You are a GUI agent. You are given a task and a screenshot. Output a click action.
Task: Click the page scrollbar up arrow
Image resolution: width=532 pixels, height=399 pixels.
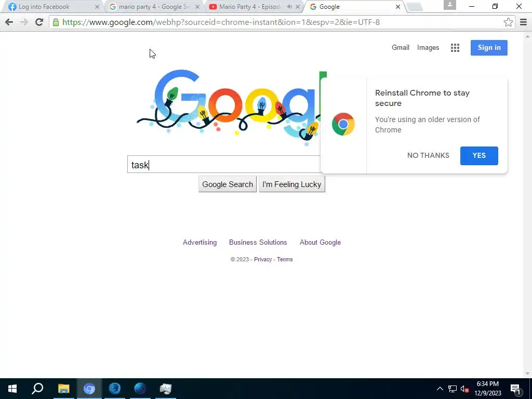click(x=527, y=36)
